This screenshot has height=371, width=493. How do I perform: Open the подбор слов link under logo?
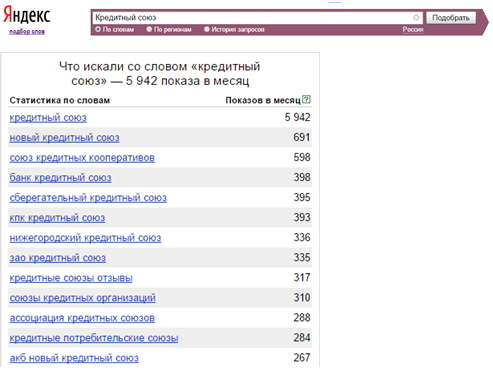pyautogui.click(x=27, y=32)
